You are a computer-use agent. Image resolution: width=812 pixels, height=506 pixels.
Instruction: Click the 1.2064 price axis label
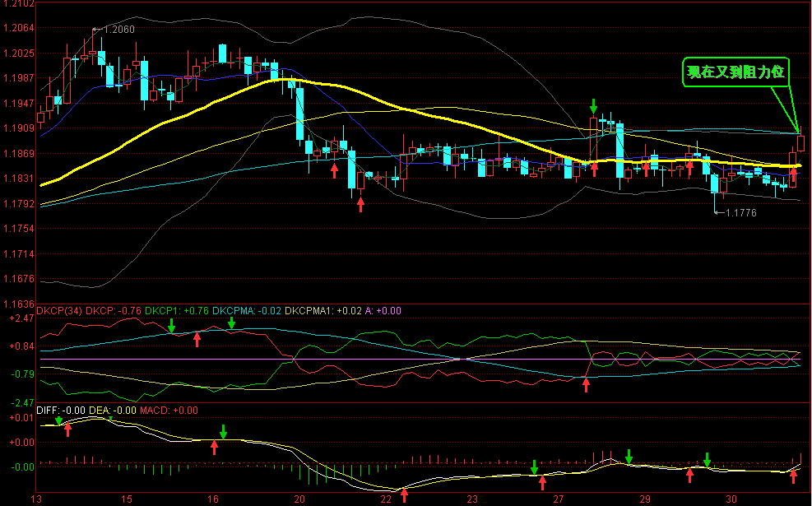click(19, 28)
